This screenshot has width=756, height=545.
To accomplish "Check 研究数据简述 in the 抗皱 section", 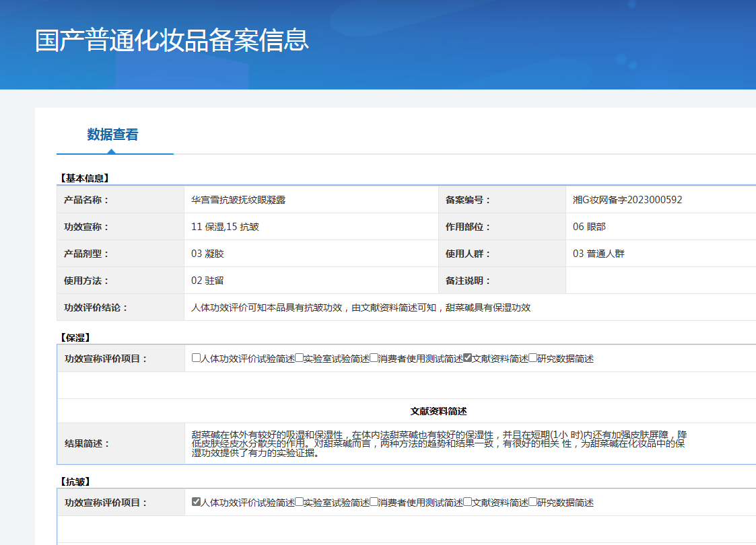I will 533,502.
